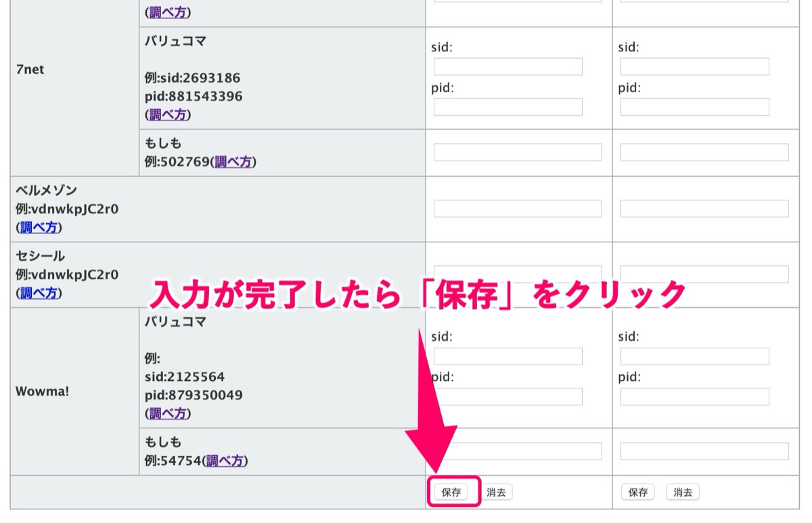Click the セシール heading text
Viewport: 812px width, 523px height.
pyautogui.click(x=41, y=256)
